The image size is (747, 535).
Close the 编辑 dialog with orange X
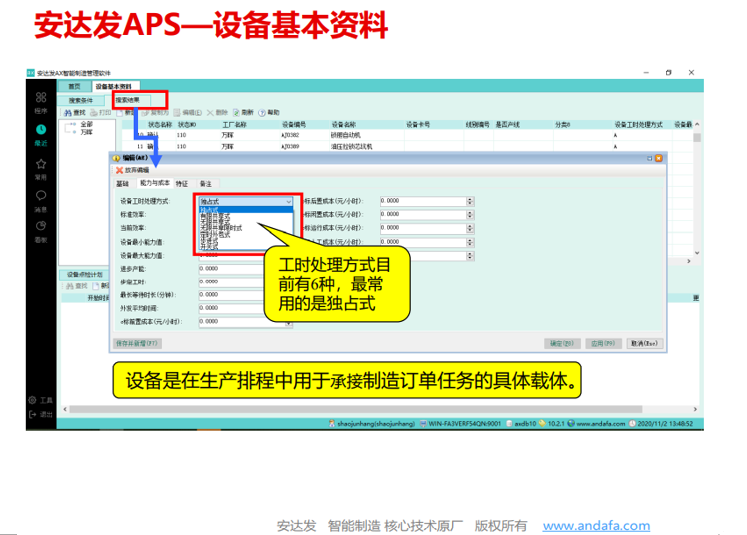pos(659,158)
